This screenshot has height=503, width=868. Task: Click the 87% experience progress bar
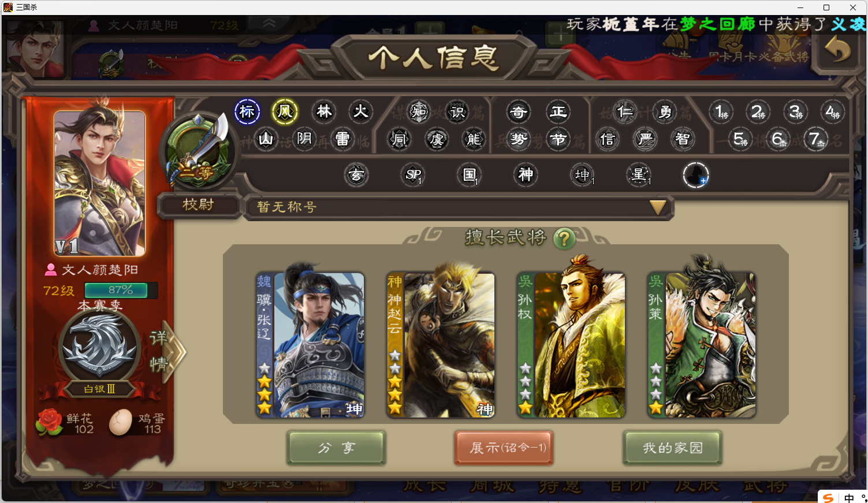click(121, 290)
